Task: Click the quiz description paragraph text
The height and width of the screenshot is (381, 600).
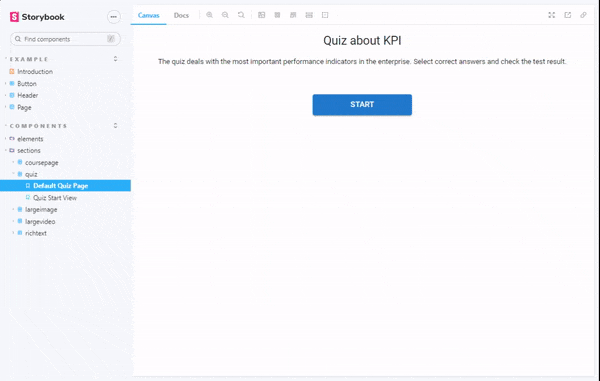Action: point(362,62)
